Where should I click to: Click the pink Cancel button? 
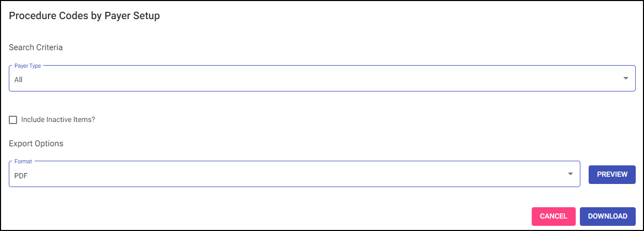[x=553, y=217]
